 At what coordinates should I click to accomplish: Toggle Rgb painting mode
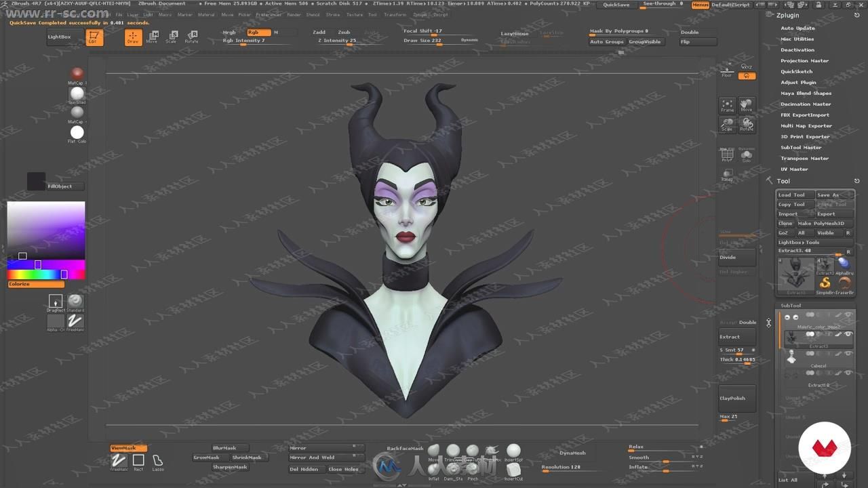click(258, 32)
